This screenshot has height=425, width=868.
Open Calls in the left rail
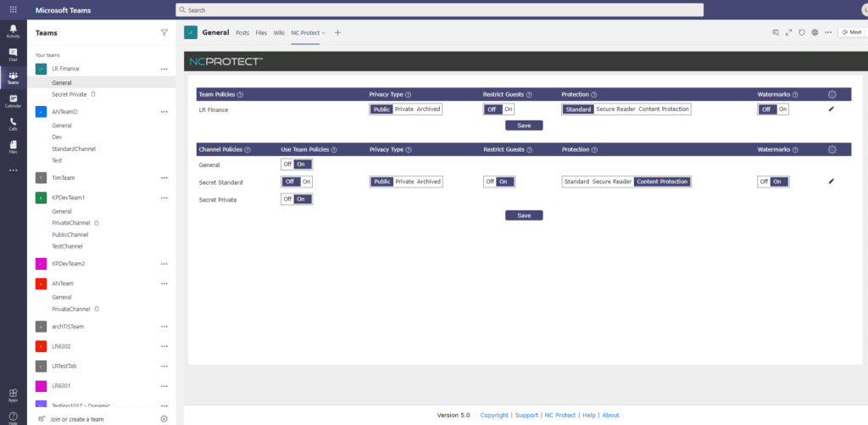(14, 124)
